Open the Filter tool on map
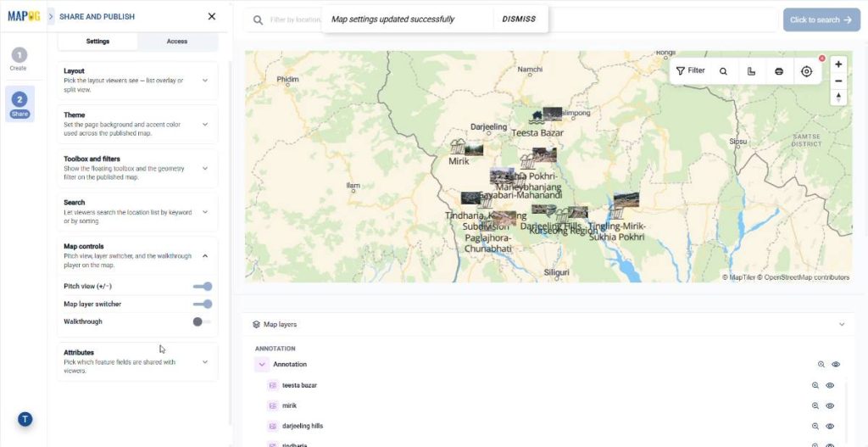The width and height of the screenshot is (868, 447). pyautogui.click(x=690, y=71)
